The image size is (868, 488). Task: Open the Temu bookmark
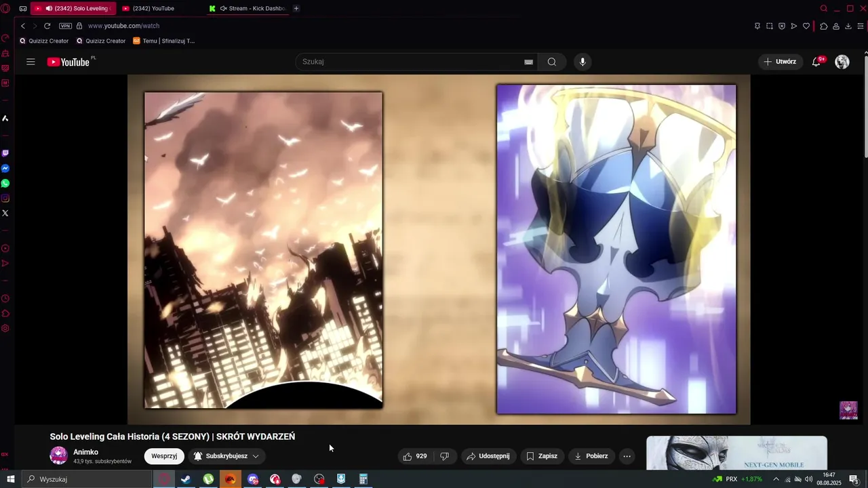pos(164,41)
